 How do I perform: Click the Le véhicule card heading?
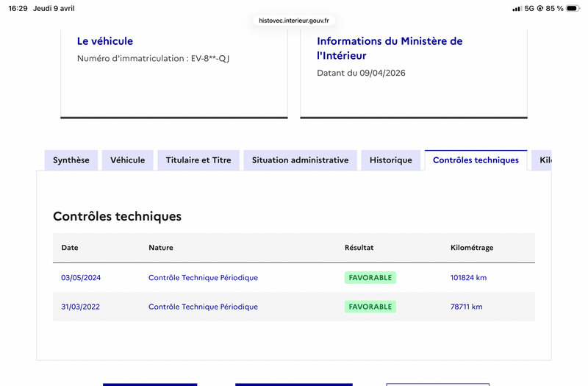[105, 41]
